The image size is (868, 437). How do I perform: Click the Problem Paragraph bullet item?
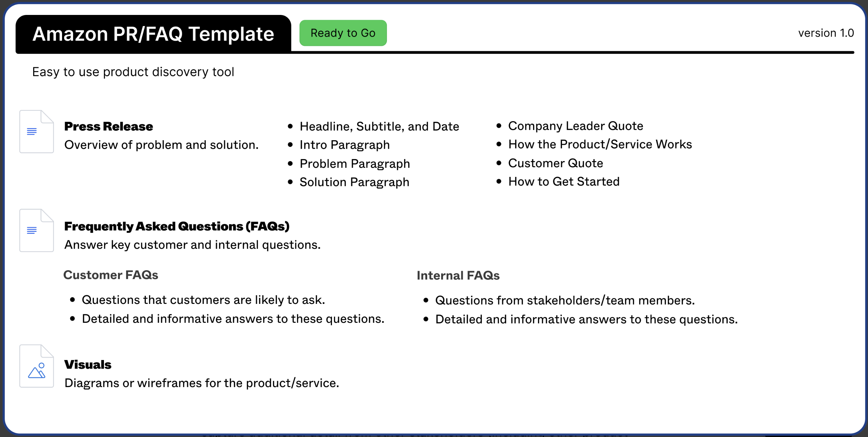click(354, 164)
